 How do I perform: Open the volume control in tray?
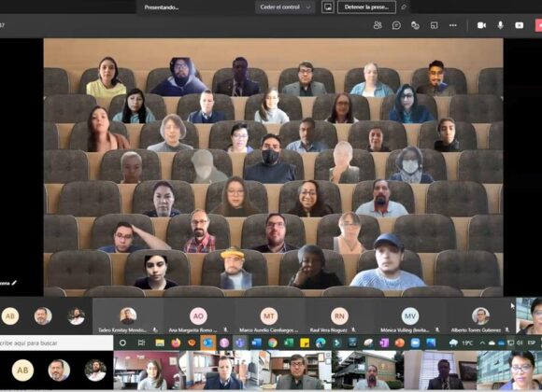[520, 343]
